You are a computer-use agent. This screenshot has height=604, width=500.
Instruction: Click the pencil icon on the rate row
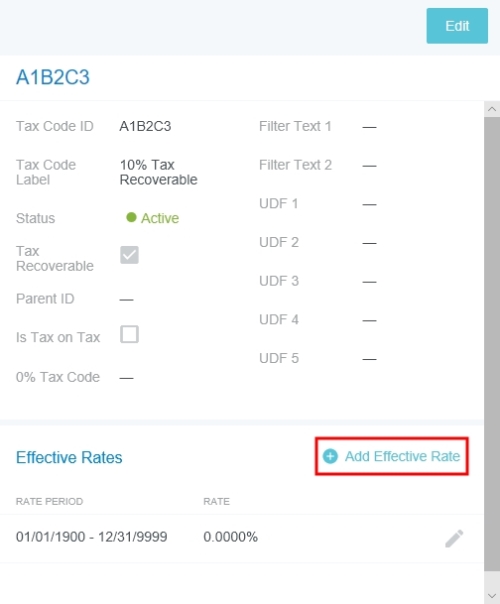(x=454, y=538)
